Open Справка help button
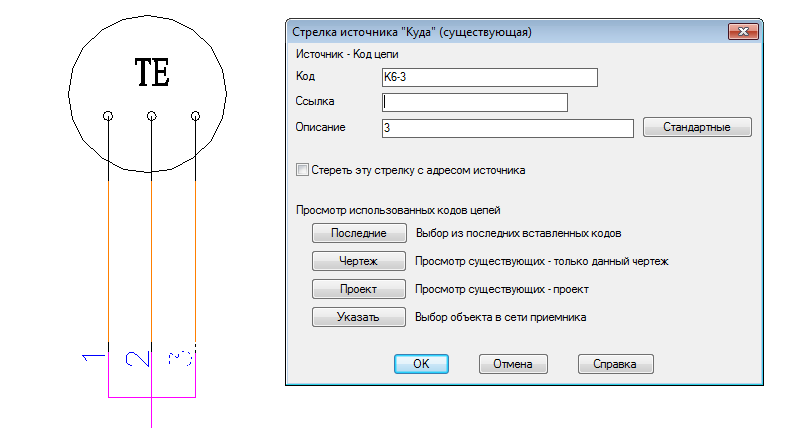Screen dimensions: 789x428 coord(615,364)
